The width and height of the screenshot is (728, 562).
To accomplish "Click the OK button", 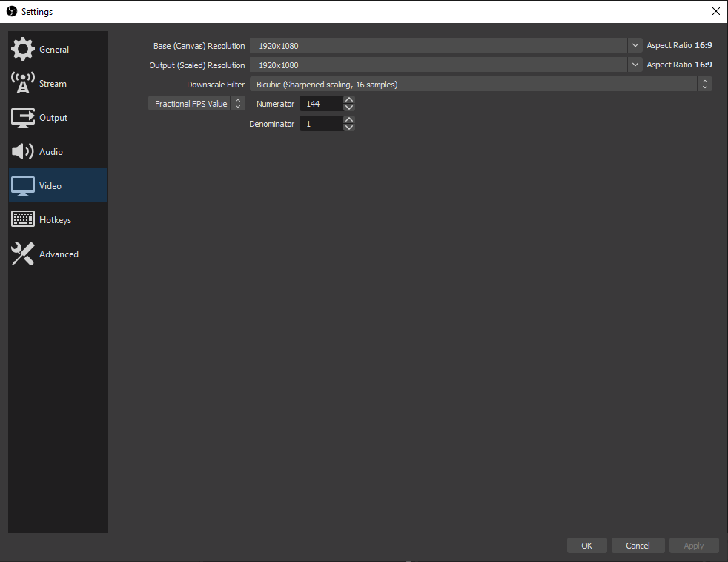I will pyautogui.click(x=586, y=545).
